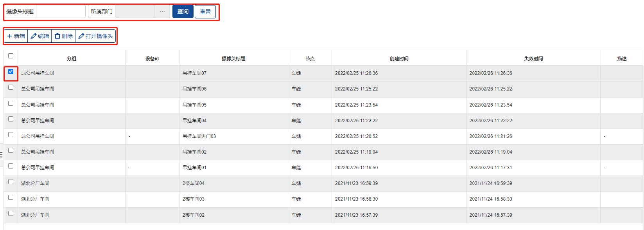Click the 失效时间 column header
Screen dimensions: 644x230
(x=533, y=59)
